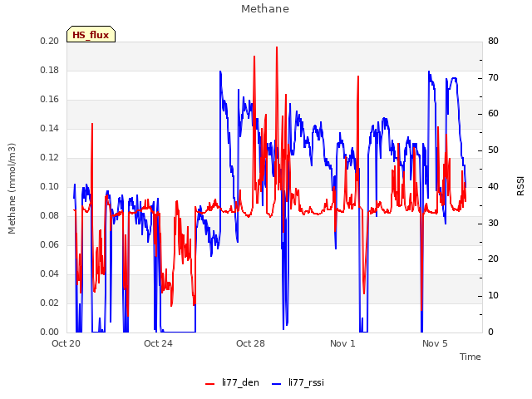Click the 0.06 left axis value
This screenshot has height=399, width=532.
49,244
